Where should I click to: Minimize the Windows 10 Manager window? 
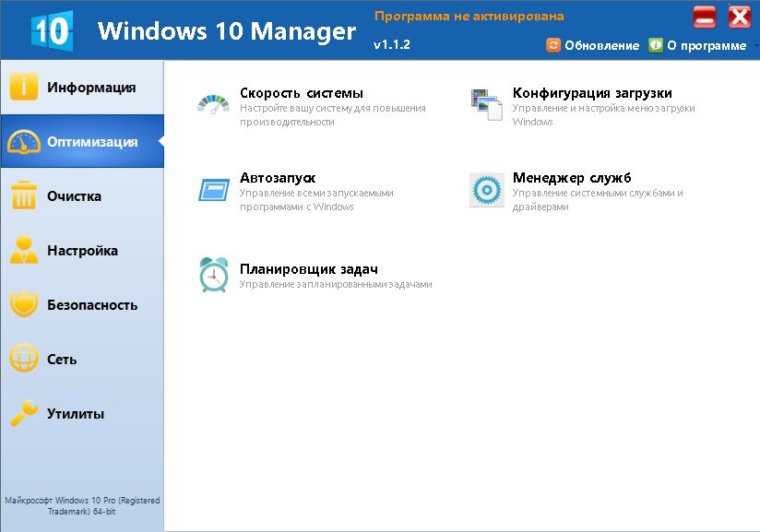(x=705, y=18)
